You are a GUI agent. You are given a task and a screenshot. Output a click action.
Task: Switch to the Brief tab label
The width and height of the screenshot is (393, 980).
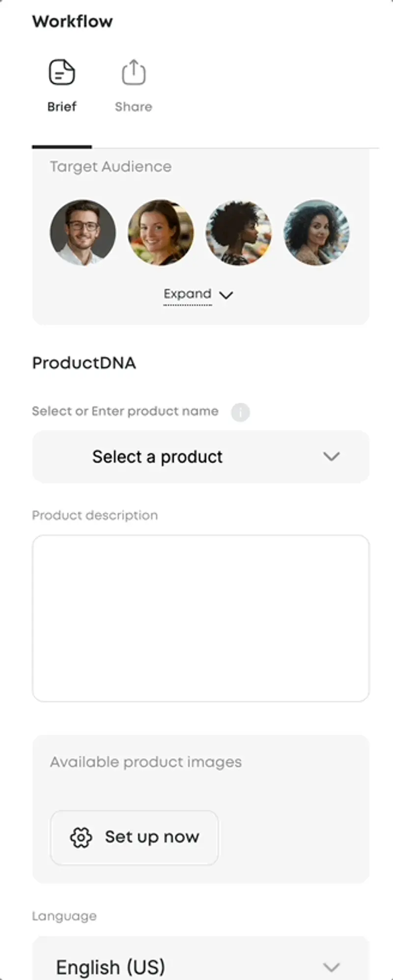[62, 107]
